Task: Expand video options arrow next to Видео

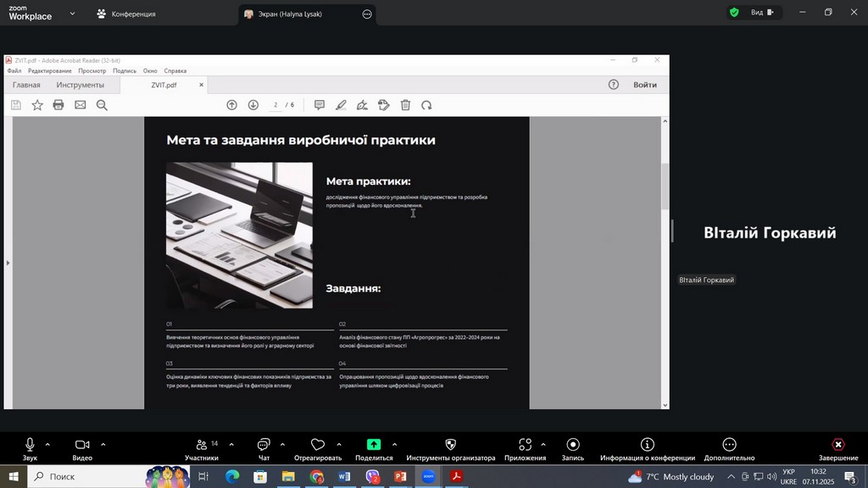Action: (x=103, y=444)
